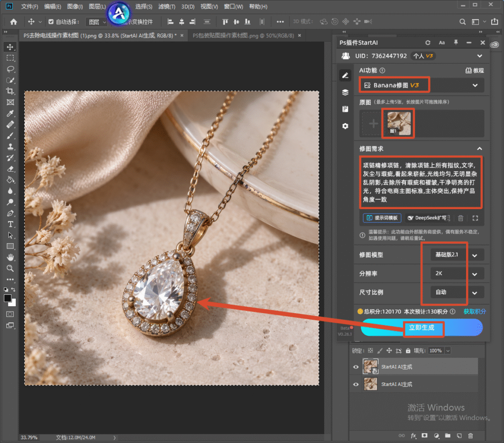Select the Eyedropper tool
Screen dimensions: 504x443
[10, 114]
